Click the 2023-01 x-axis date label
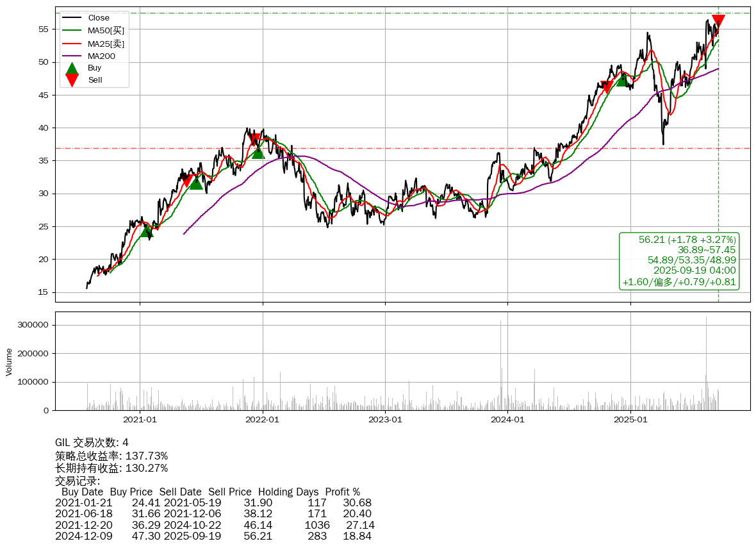The width and height of the screenshot is (756, 548). pos(385,420)
